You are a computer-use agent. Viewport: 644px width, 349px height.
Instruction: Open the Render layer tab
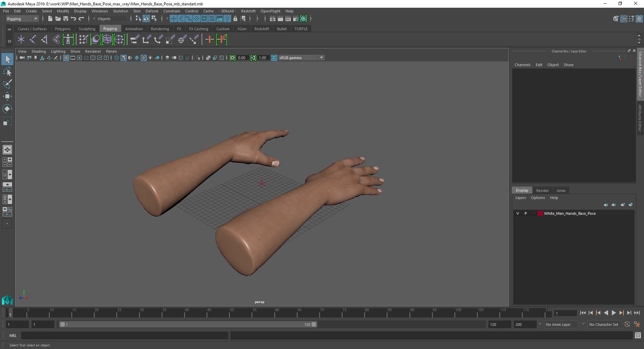[542, 191]
